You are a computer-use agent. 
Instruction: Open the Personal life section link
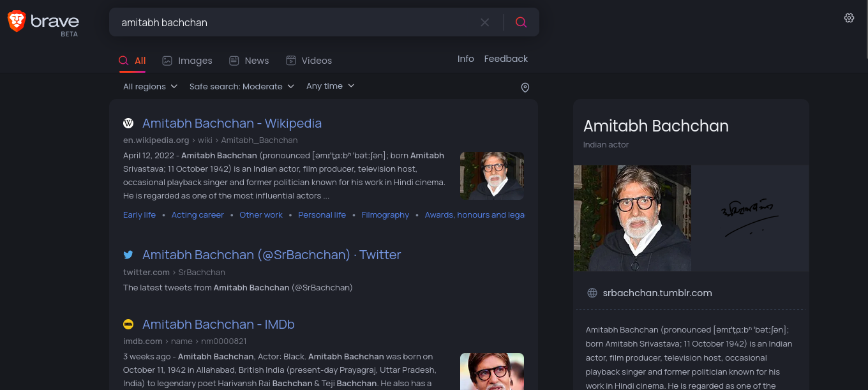point(322,215)
